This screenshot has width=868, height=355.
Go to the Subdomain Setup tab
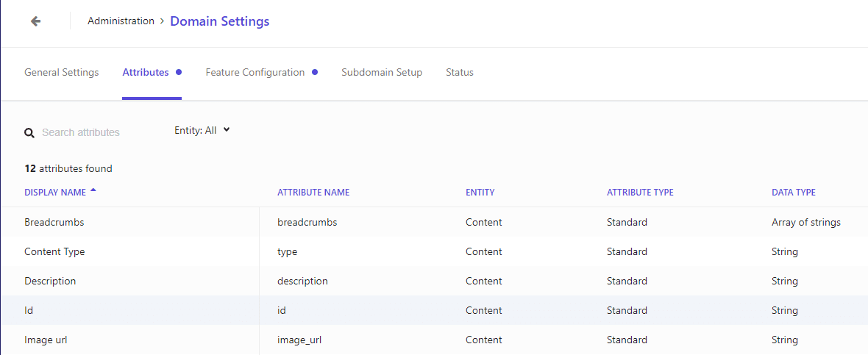[x=382, y=73]
